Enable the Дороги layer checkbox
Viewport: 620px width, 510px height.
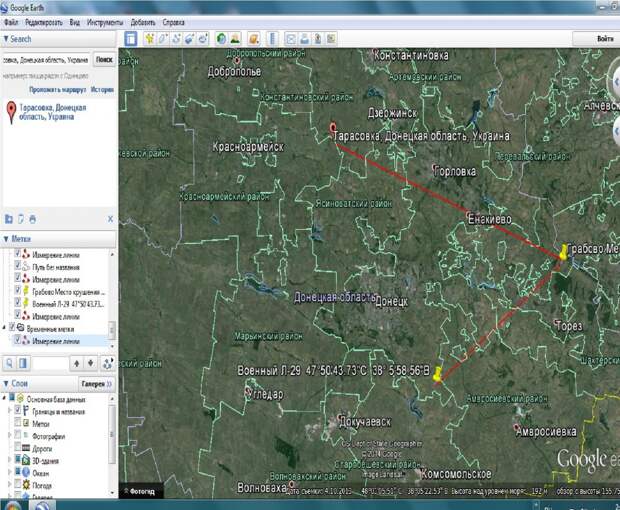point(17,447)
